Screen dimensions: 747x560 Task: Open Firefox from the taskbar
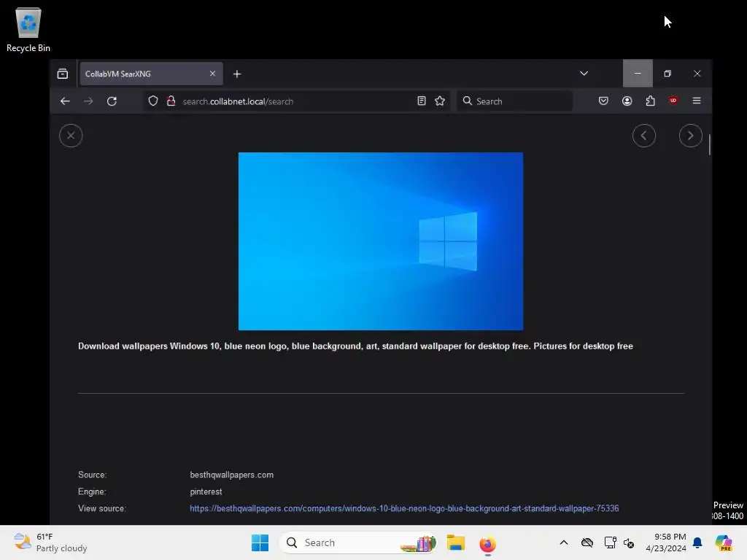coord(487,543)
